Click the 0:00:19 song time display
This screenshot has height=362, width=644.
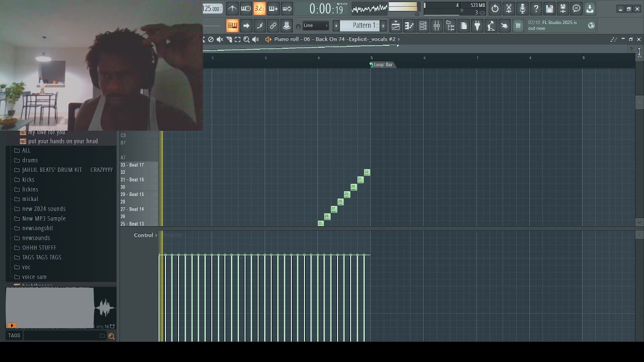(326, 9)
